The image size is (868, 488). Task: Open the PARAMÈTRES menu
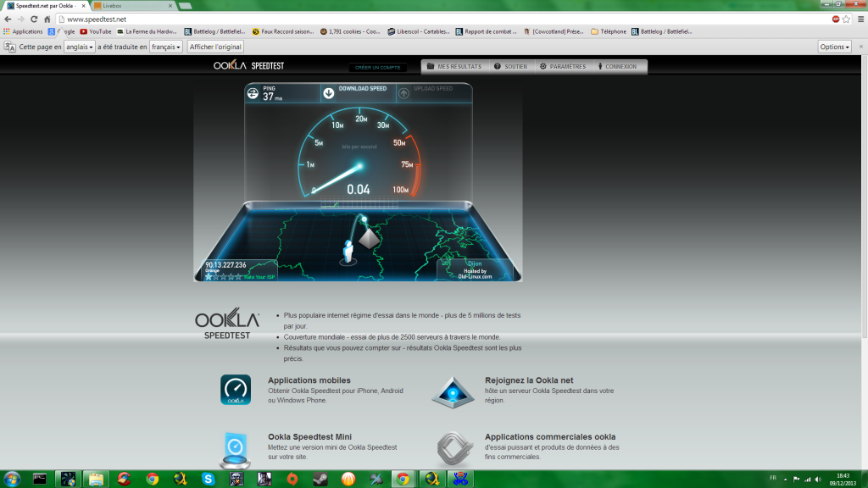pyautogui.click(x=563, y=66)
